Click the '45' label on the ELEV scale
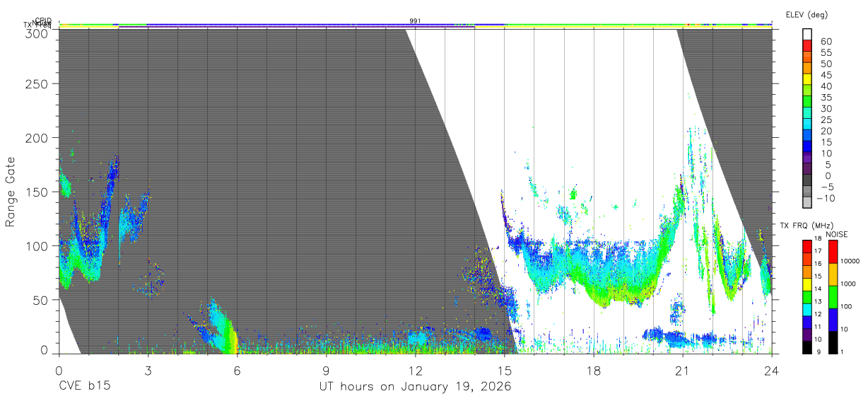This screenshot has height=401, width=868. (825, 75)
